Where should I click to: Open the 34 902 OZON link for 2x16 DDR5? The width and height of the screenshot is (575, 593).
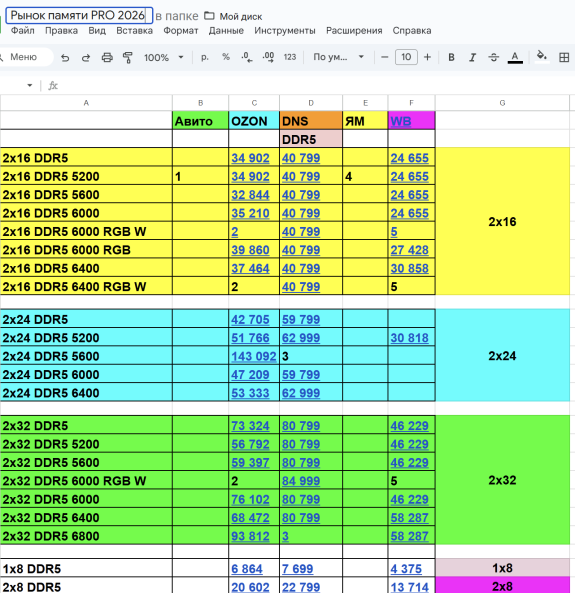(250, 158)
